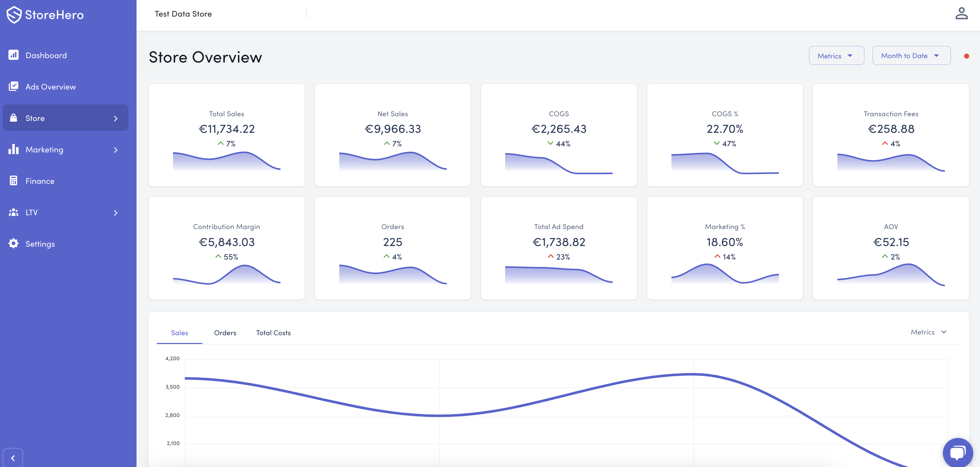Click the Marketing bar graph icon
Screen dimensions: 980x467
[13, 149]
